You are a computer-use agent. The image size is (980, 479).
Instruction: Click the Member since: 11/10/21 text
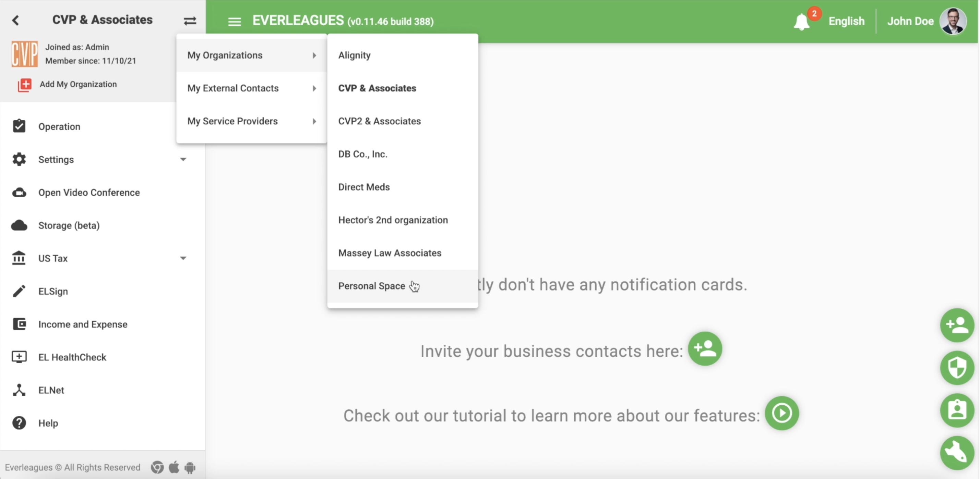tap(91, 61)
